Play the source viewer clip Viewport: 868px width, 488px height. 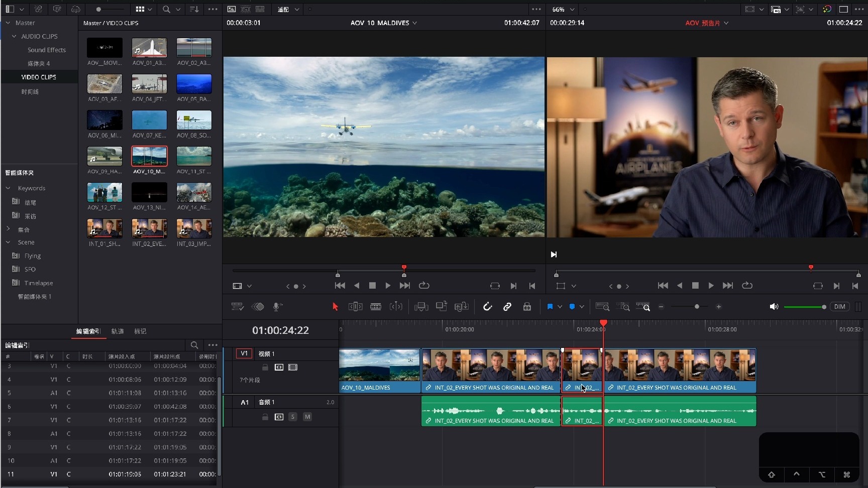388,286
